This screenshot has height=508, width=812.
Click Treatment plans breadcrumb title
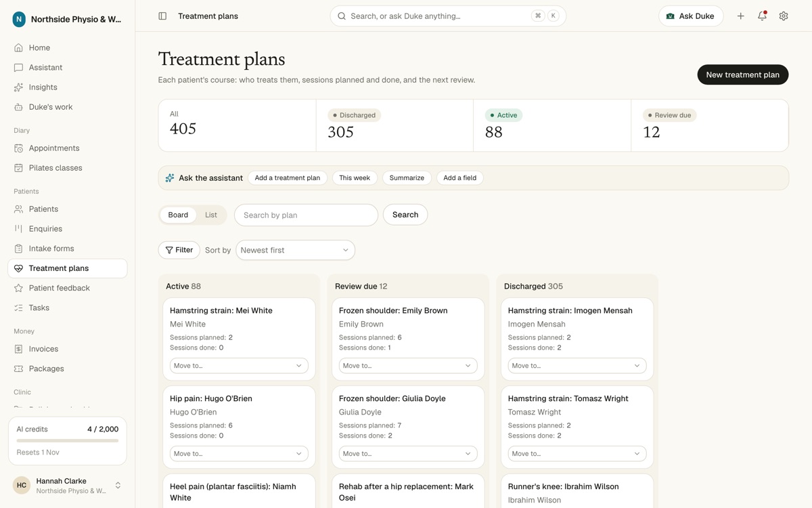point(208,16)
